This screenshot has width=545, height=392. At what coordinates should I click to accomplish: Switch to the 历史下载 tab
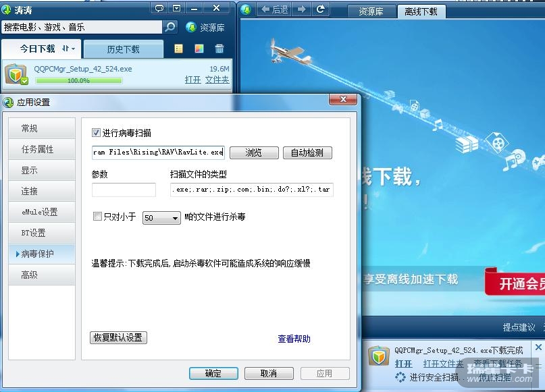tap(124, 49)
